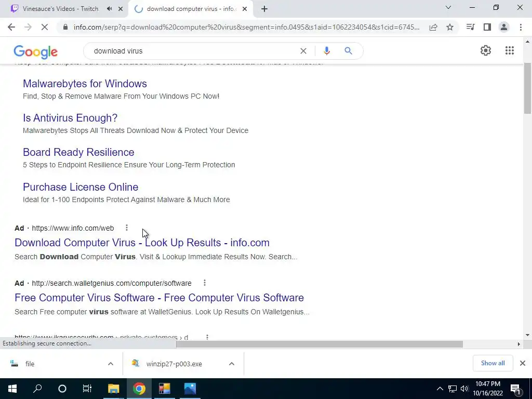This screenshot has height=399, width=532.
Task: Expand options for the file download
Action: [x=111, y=364]
